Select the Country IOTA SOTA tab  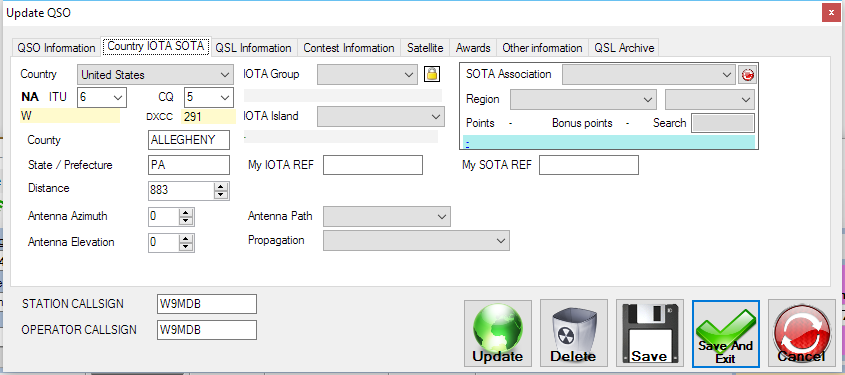click(x=155, y=46)
